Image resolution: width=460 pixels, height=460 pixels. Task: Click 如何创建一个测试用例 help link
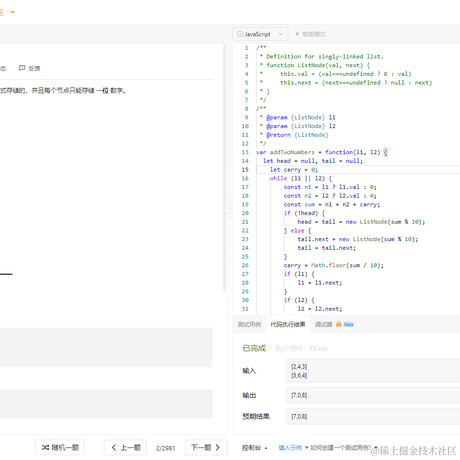[341, 448]
